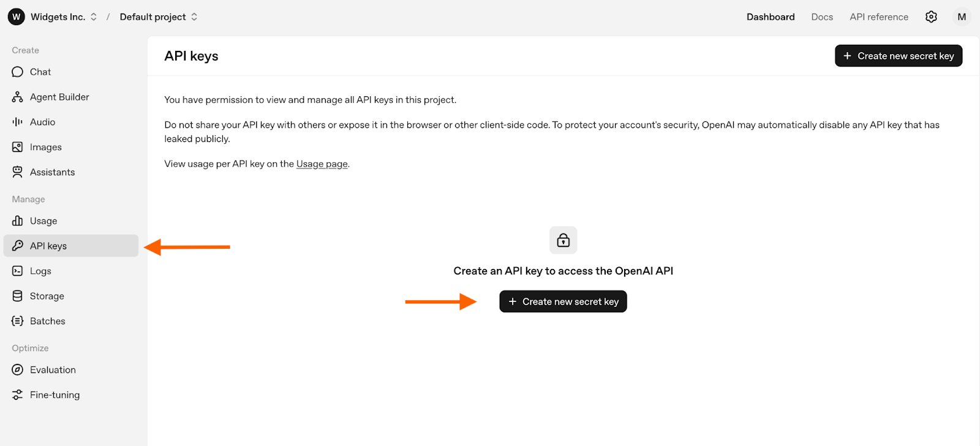Click the Manage section label in sidebar
Image resolution: width=980 pixels, height=446 pixels.
click(x=28, y=199)
